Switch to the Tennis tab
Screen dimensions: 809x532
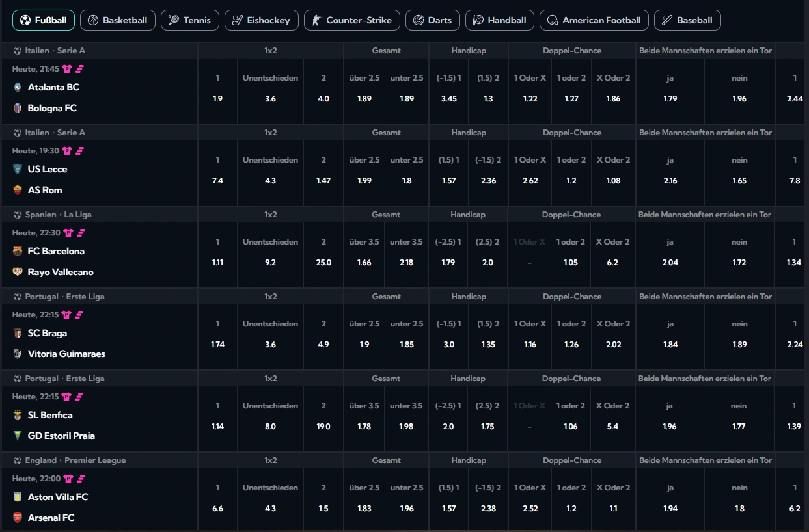[x=190, y=20]
